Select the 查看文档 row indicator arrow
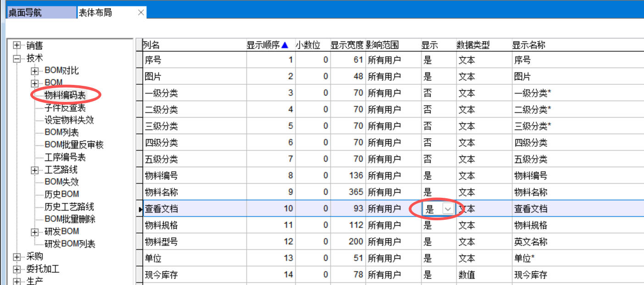644x285 pixels. tap(140, 209)
